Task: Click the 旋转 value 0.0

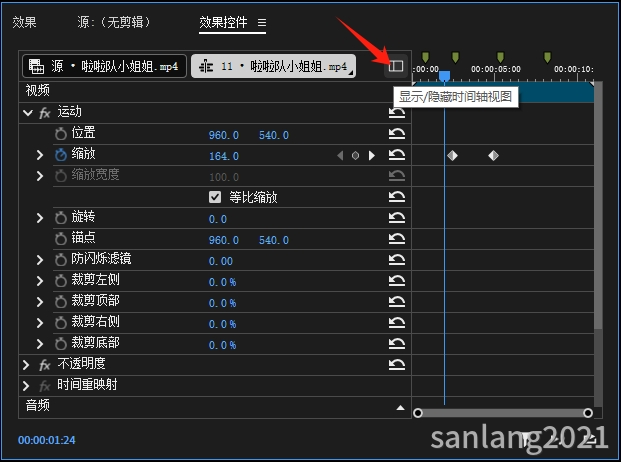Action: tap(218, 219)
